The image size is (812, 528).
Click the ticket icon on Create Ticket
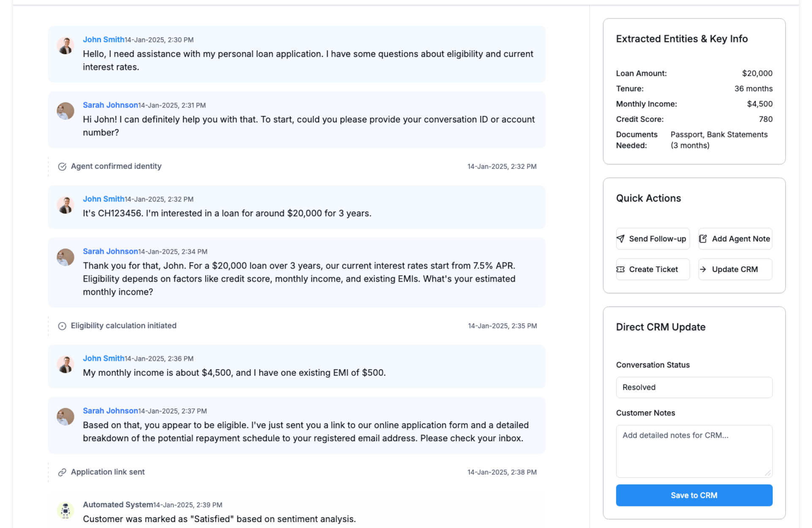[620, 269]
